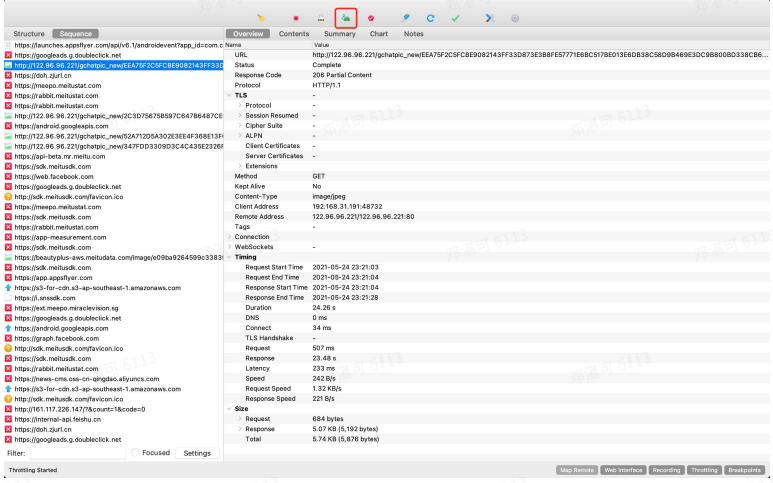Click the green validate checkmark icon
773x483 pixels.
pos(456,18)
